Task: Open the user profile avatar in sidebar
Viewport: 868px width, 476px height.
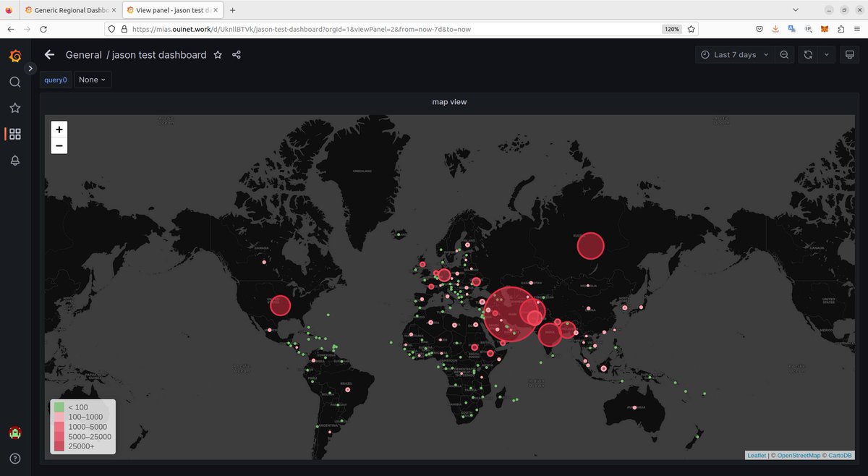Action: pyautogui.click(x=15, y=433)
